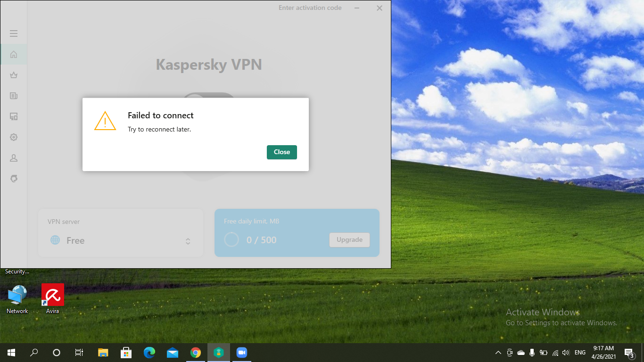Open the Devices icon in sidebar
The image size is (644, 362).
(14, 116)
